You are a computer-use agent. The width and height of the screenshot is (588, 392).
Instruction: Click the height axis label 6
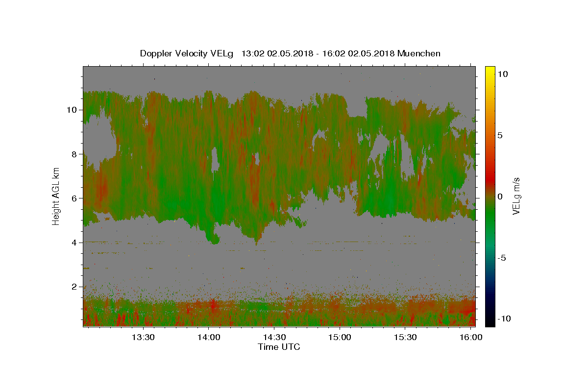click(74, 198)
